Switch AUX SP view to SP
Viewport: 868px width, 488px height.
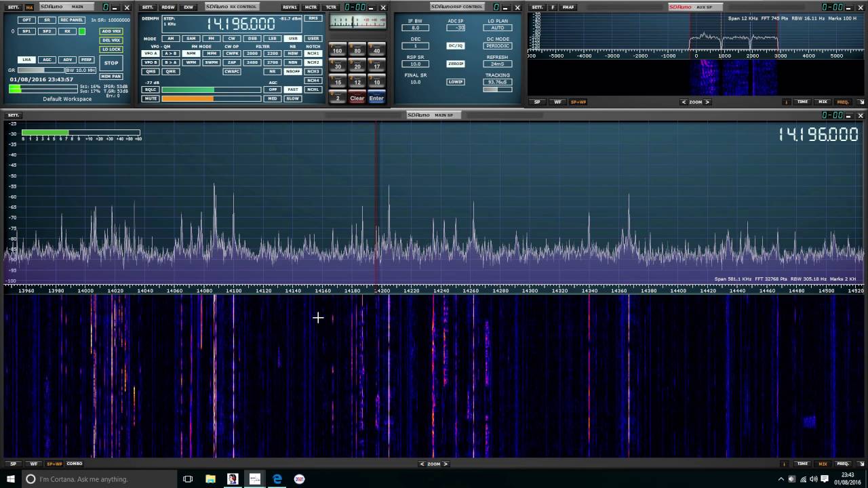(537, 102)
